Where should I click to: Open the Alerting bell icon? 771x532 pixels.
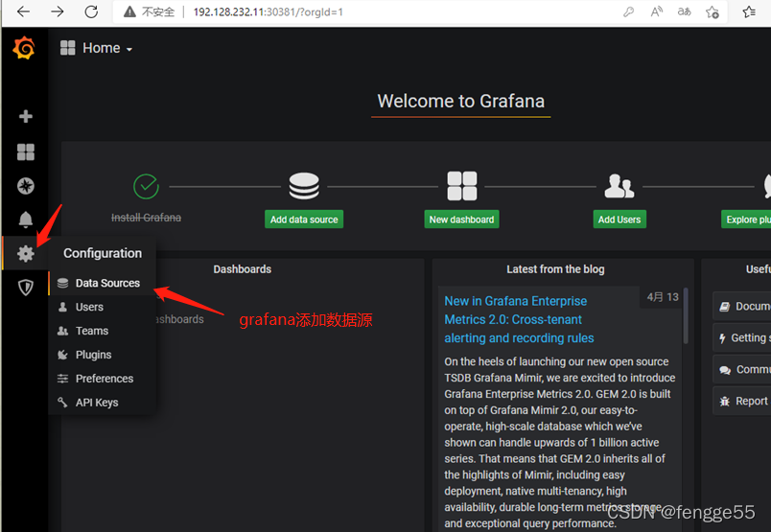click(x=26, y=220)
